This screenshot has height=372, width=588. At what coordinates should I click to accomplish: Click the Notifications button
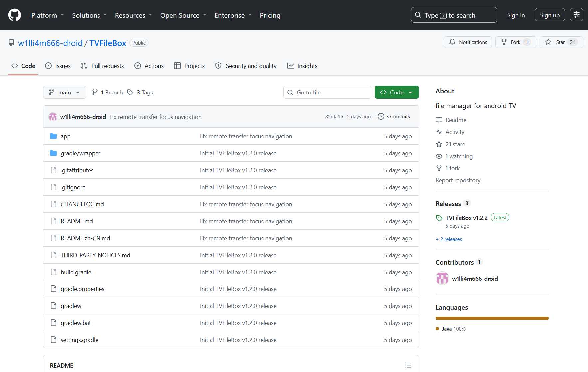468,42
